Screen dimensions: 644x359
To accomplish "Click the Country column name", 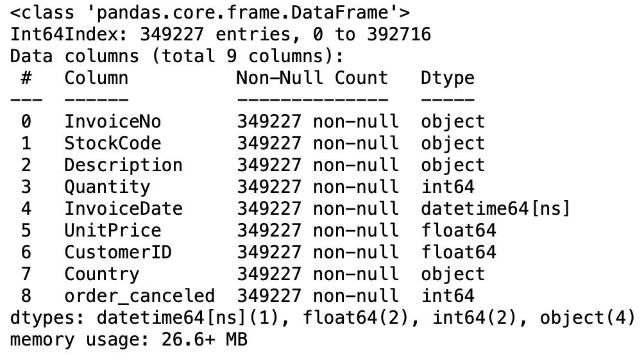I will point(101,274).
